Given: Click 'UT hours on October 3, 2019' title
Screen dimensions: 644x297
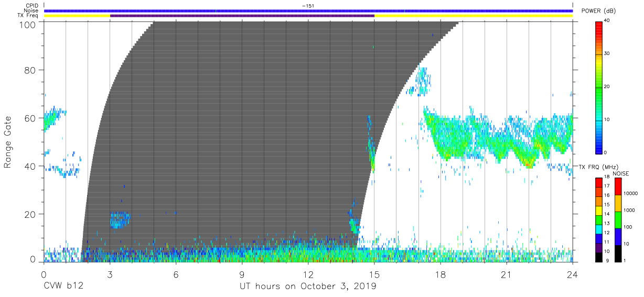Looking at the screenshot, I should (x=308, y=287).
